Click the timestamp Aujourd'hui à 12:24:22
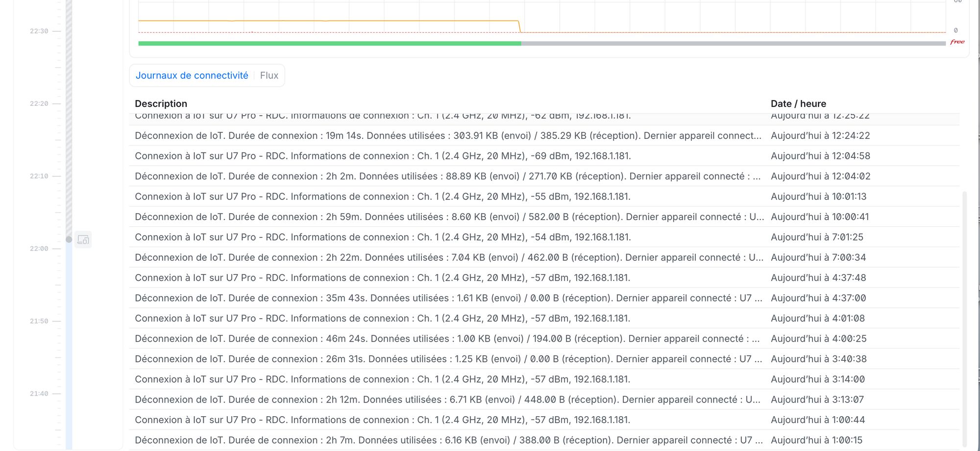 point(820,136)
